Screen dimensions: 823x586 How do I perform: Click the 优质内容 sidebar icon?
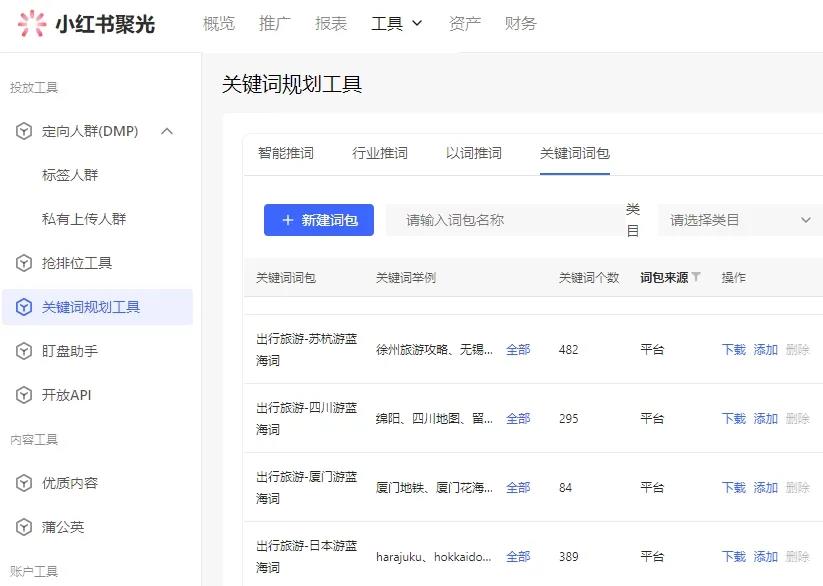[x=22, y=483]
